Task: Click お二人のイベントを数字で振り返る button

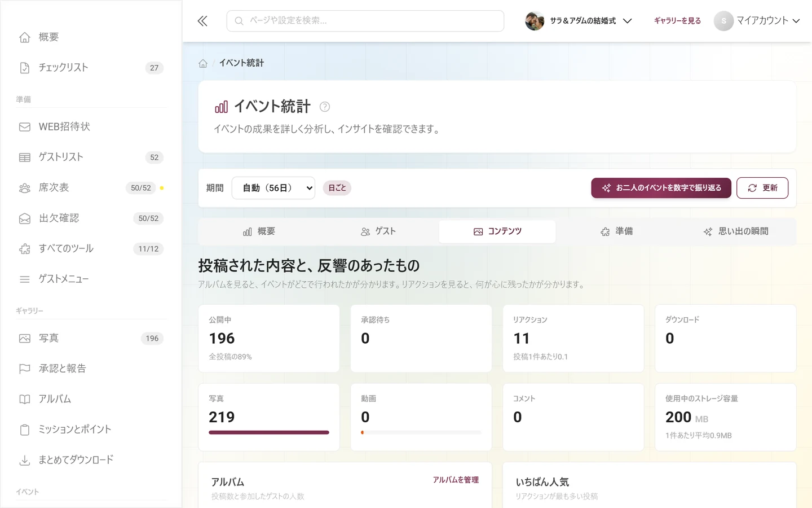Action: coord(661,188)
